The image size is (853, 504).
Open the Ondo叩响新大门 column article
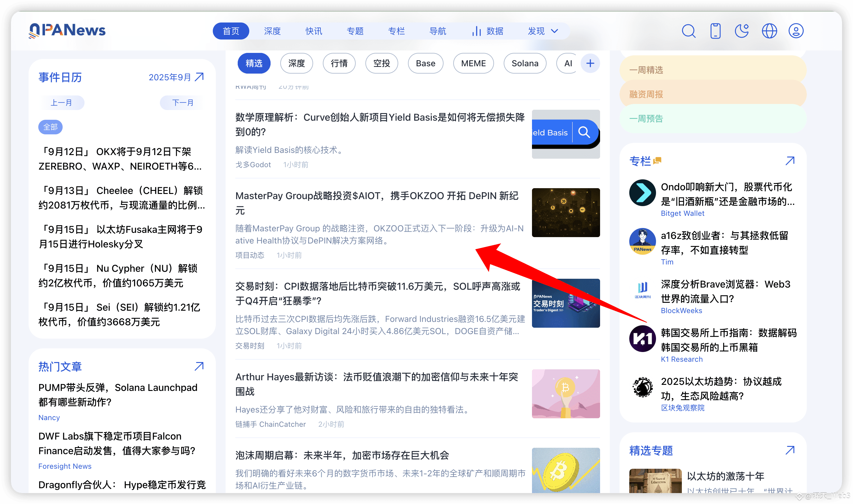point(728,194)
